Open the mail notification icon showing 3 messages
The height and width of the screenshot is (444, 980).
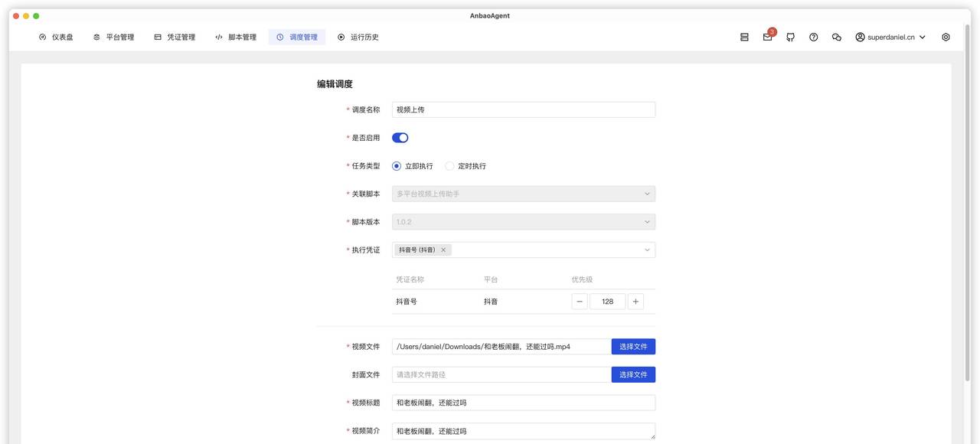[766, 36]
